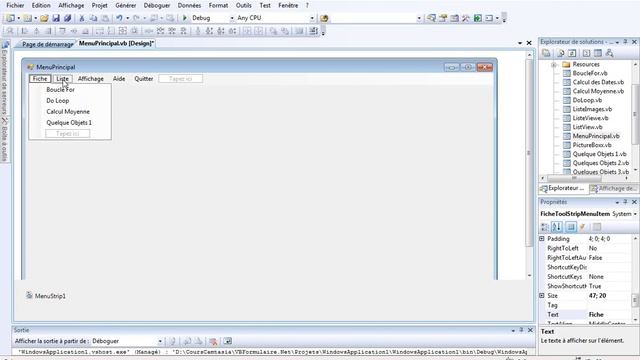Select the Boucle For submenu item
The image size is (640, 360).
click(x=60, y=89)
